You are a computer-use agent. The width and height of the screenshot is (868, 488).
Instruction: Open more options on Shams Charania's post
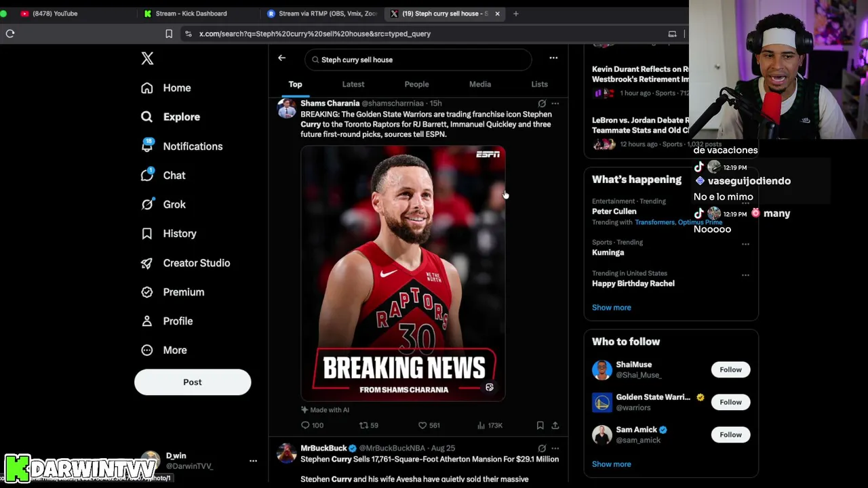pos(555,104)
